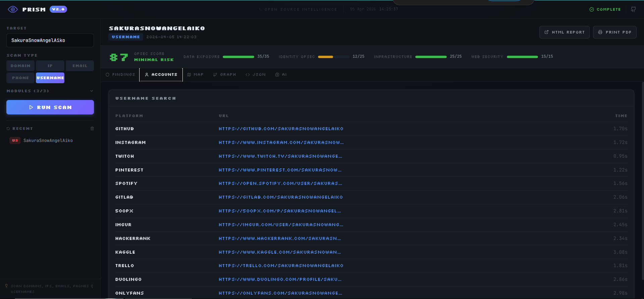Click the SPOTIFY platform name
This screenshot has width=644, height=299.
[126, 184]
